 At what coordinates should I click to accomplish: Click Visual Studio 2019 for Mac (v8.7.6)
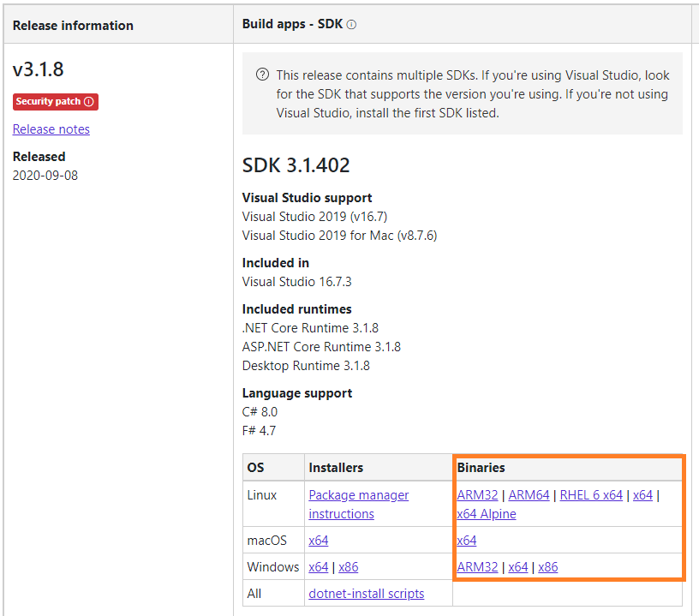pos(340,236)
